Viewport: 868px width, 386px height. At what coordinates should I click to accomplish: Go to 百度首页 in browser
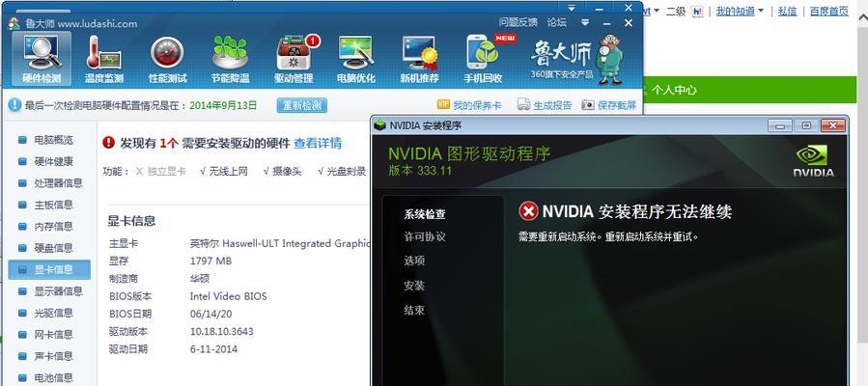pyautogui.click(x=828, y=11)
